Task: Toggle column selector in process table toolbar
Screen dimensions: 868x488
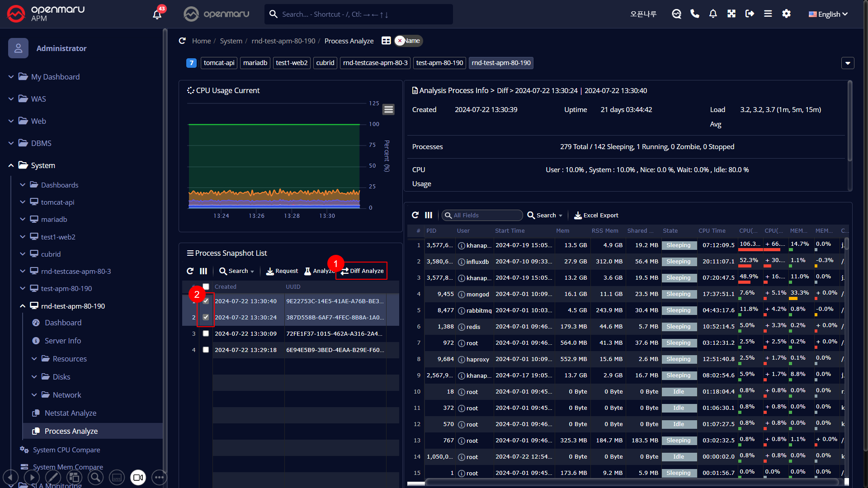Action: [x=429, y=215]
